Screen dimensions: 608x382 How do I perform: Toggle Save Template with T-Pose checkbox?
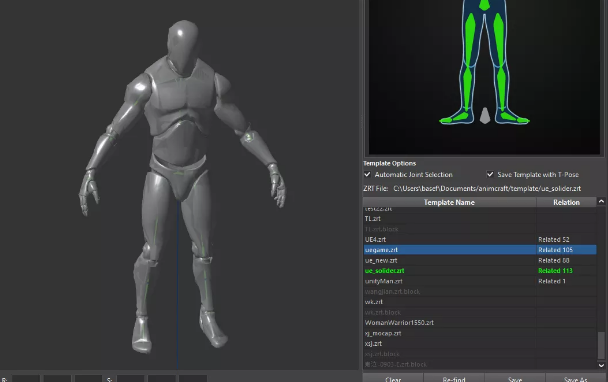[x=490, y=175]
